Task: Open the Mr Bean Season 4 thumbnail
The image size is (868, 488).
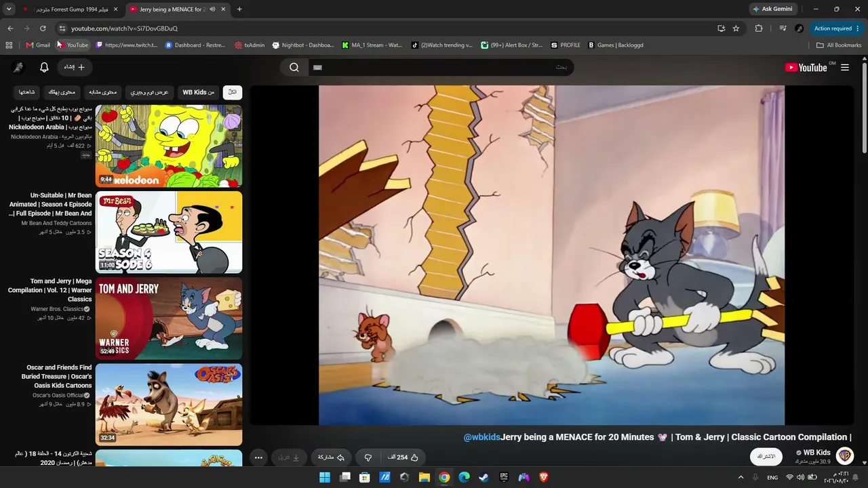Action: coord(169,232)
